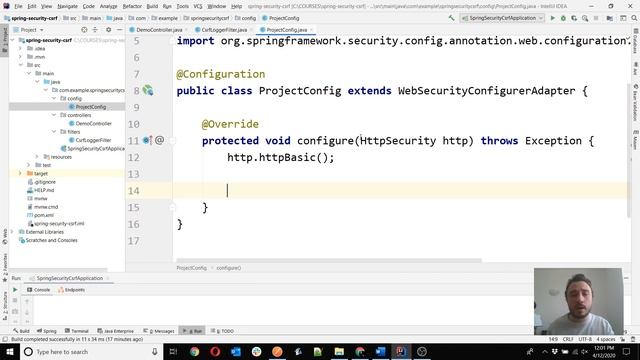This screenshot has width=640, height=360.
Task: Click the override gutter icon on line 11
Action: (147, 140)
